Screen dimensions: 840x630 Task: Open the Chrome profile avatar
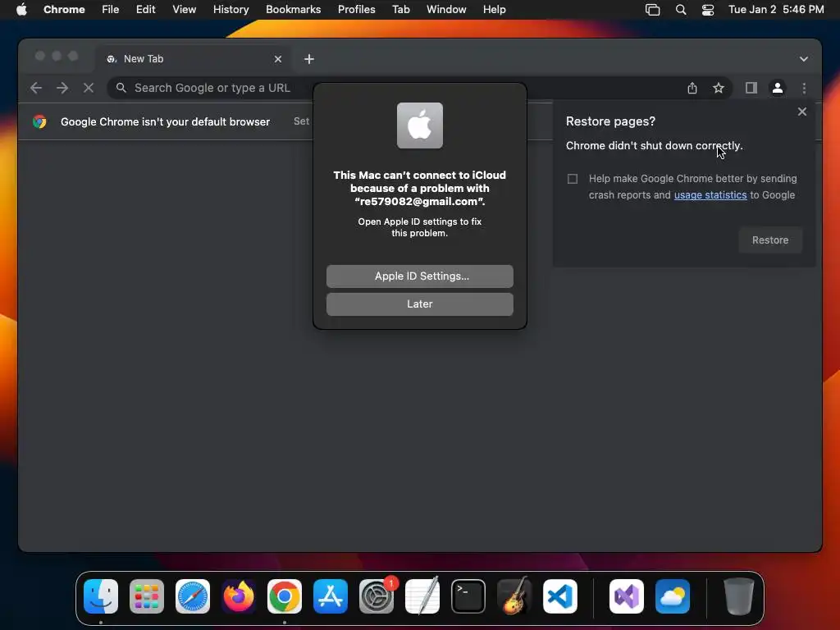pos(778,88)
